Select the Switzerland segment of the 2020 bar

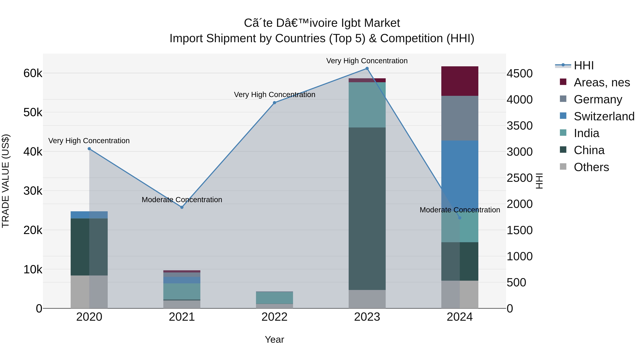coord(89,215)
